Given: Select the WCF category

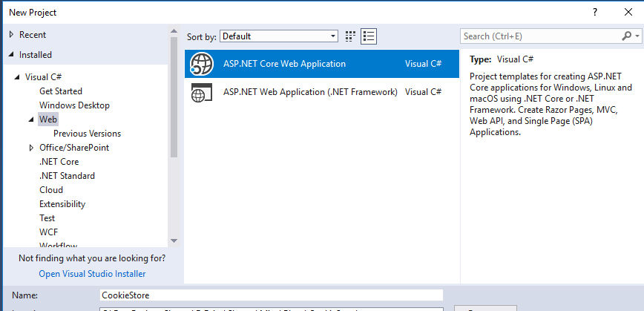Looking at the screenshot, I should (x=49, y=232).
